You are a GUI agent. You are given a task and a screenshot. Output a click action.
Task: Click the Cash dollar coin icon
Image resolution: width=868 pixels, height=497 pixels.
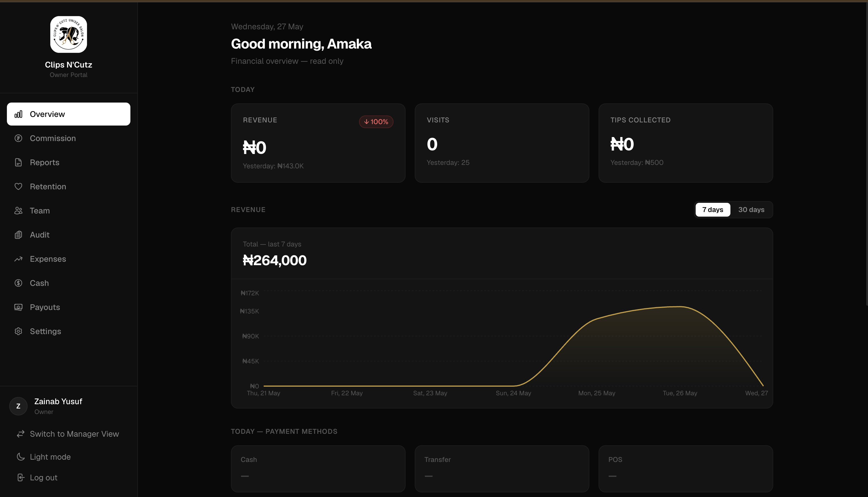click(x=18, y=283)
